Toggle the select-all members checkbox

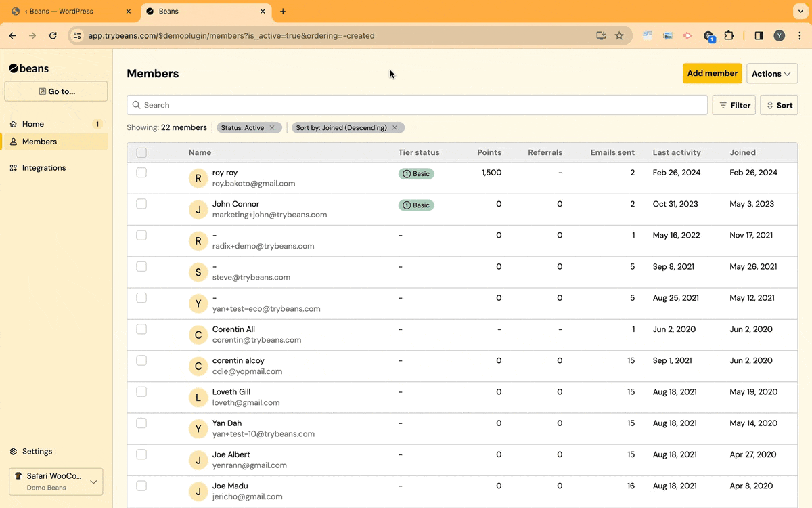pos(141,152)
